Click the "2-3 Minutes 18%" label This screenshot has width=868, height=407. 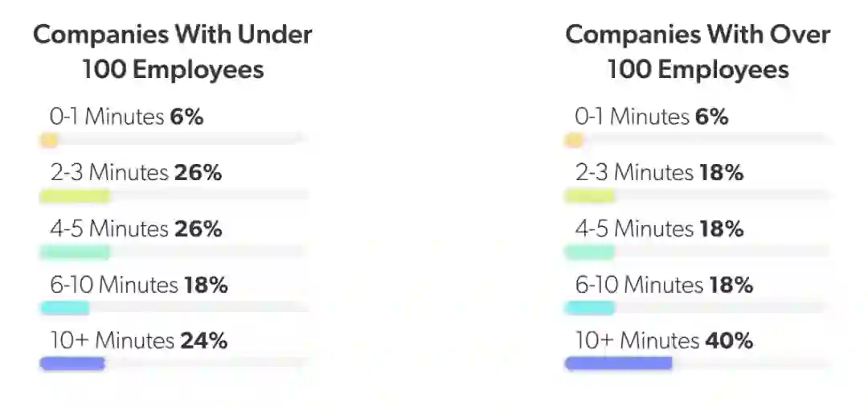[658, 173]
